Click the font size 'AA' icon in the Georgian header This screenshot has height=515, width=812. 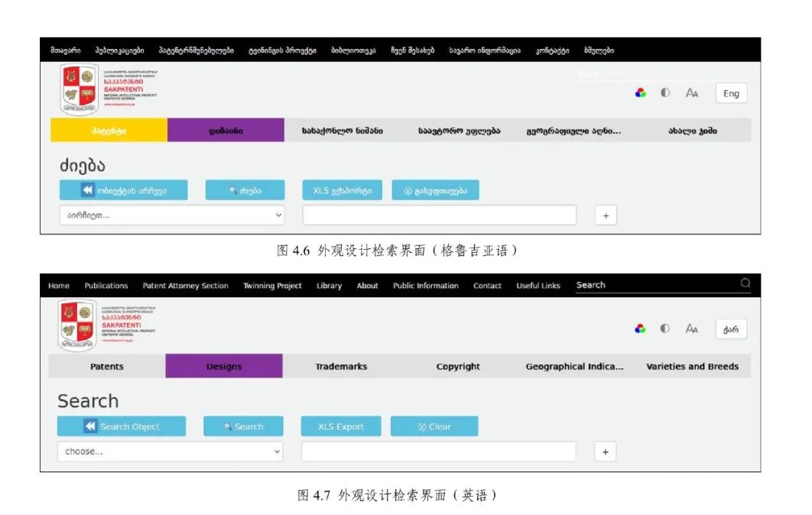coord(691,92)
